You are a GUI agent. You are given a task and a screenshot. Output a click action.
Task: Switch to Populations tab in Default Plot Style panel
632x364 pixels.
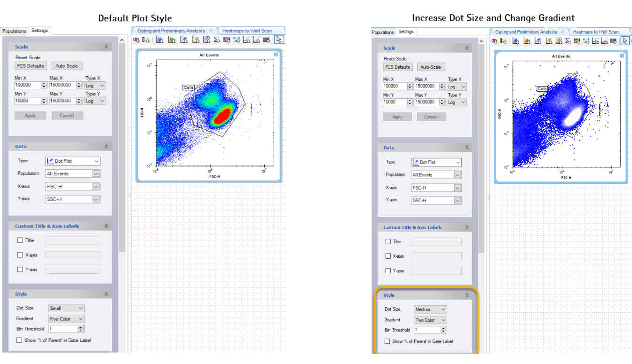point(14,31)
